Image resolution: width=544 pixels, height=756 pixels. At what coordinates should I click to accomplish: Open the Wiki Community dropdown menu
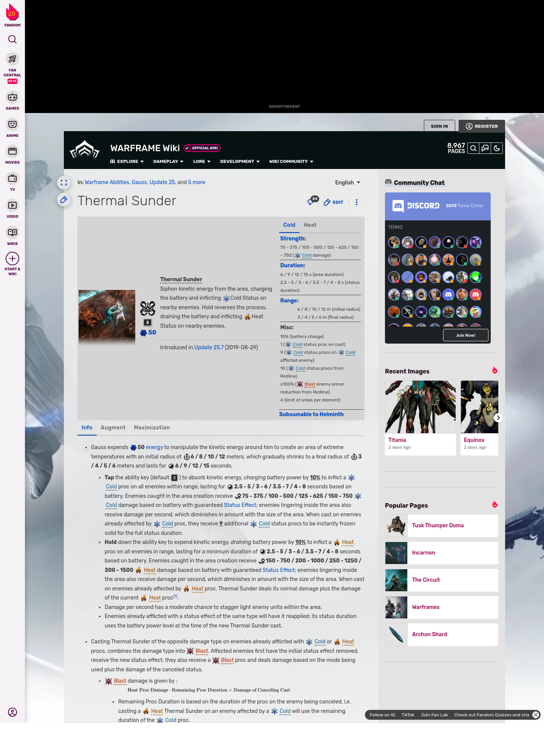click(x=291, y=161)
